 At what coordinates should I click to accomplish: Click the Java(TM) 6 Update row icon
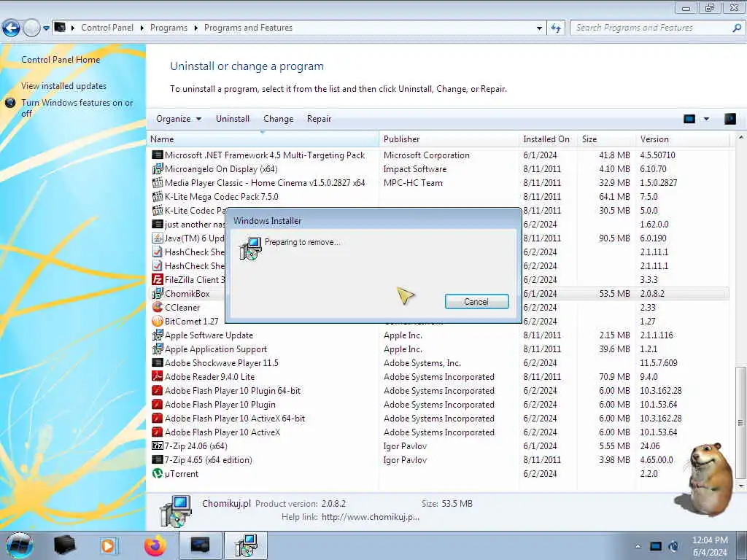coord(158,238)
